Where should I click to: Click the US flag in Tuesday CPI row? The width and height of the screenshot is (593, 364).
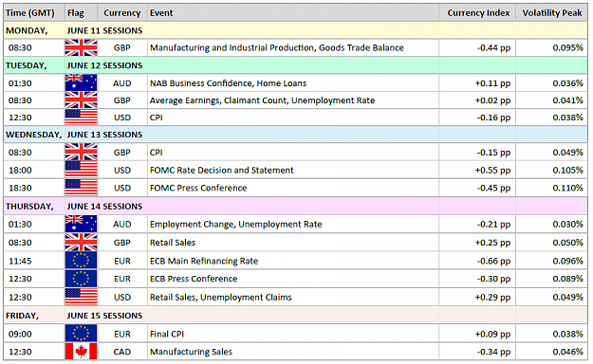tap(81, 118)
